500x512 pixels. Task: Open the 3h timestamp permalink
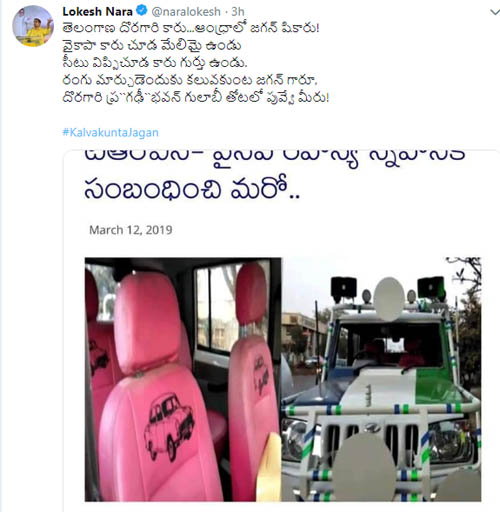(238, 12)
